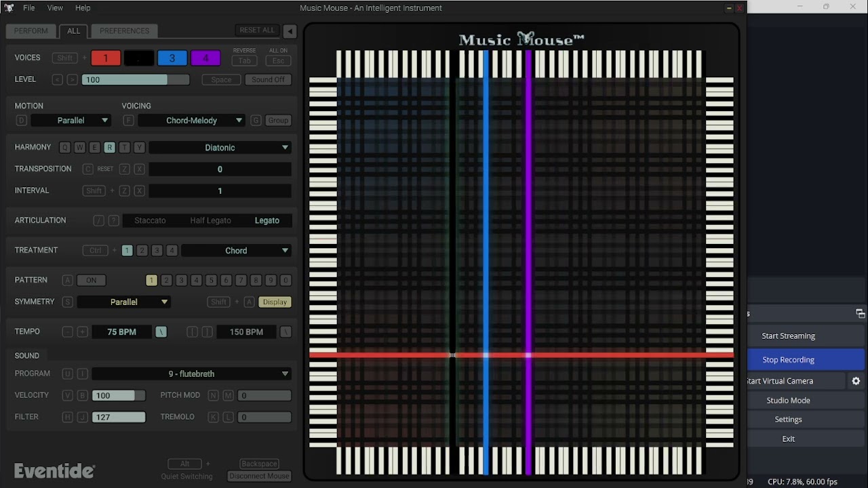
Task: Increase level with the right arrow key
Action: click(72, 80)
